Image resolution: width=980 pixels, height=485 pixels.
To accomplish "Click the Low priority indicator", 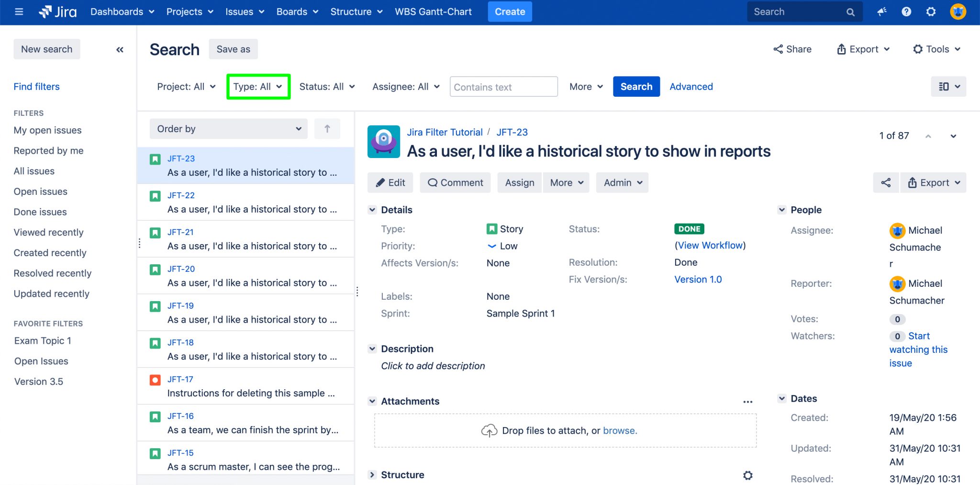I will tap(501, 246).
